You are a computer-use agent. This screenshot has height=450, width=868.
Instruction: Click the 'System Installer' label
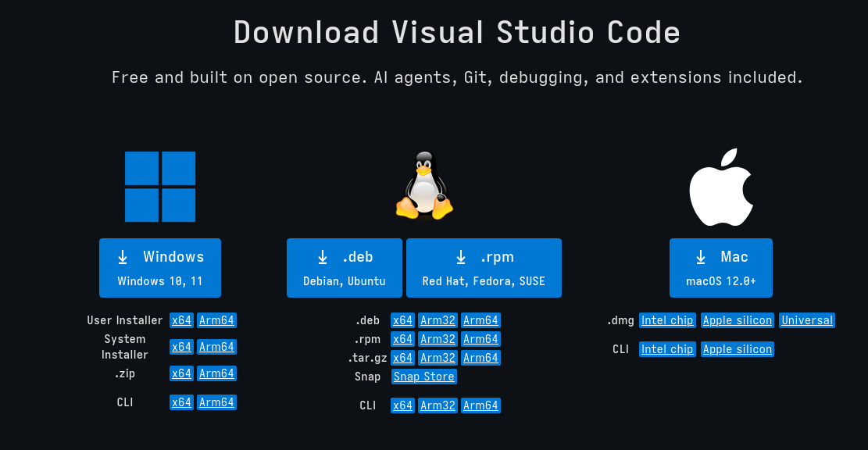[x=124, y=347]
